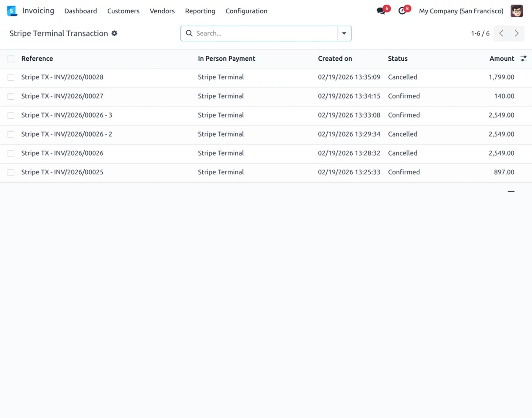Image resolution: width=532 pixels, height=418 pixels.
Task: Go to previous page arrow
Action: pyautogui.click(x=501, y=33)
